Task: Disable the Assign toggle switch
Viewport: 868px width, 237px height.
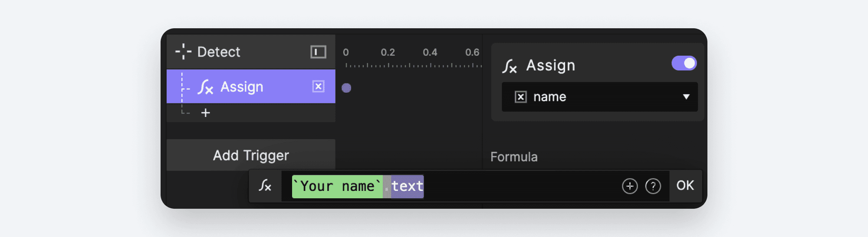Action: [684, 63]
